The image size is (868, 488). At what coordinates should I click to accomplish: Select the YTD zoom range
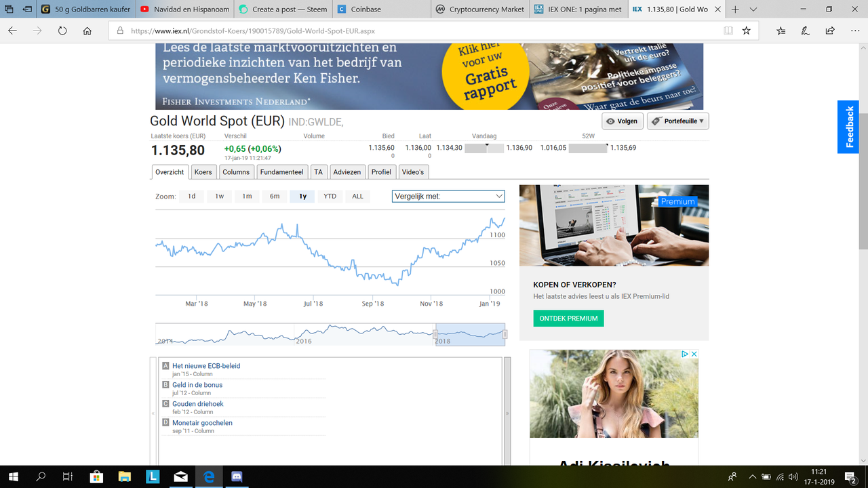coord(330,197)
